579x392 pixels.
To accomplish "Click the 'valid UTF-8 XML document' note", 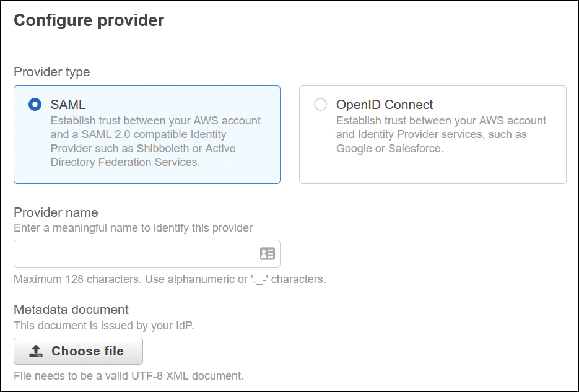I will (129, 376).
